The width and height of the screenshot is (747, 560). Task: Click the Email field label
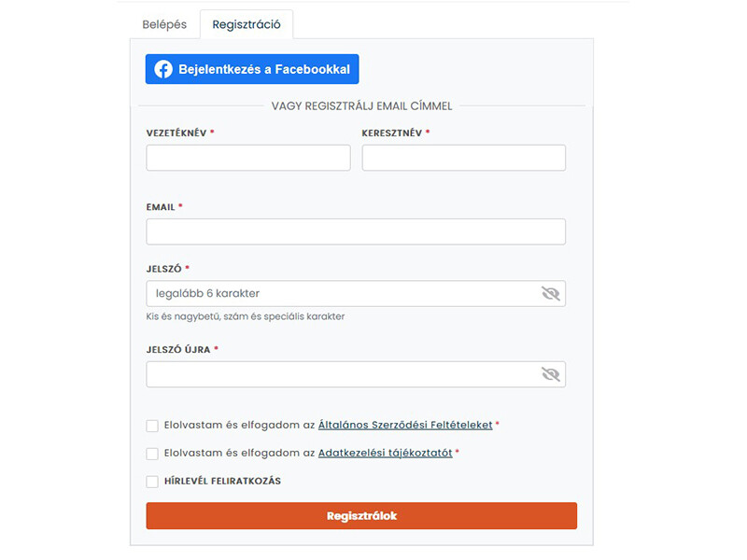(161, 207)
